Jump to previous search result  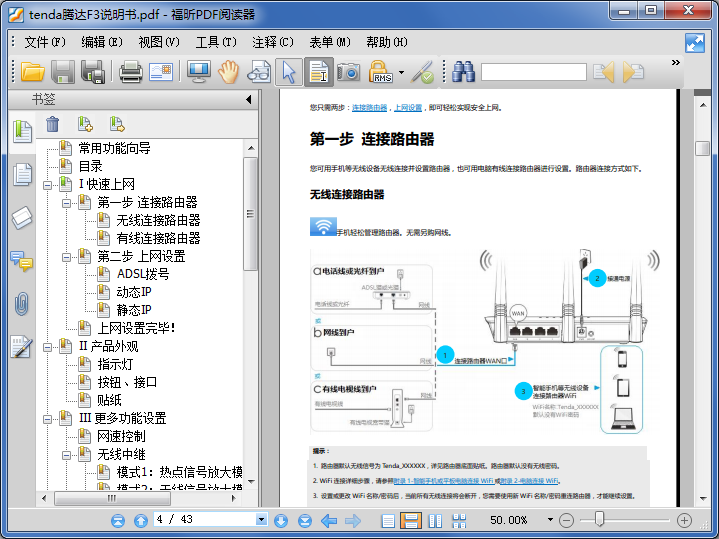(x=604, y=72)
